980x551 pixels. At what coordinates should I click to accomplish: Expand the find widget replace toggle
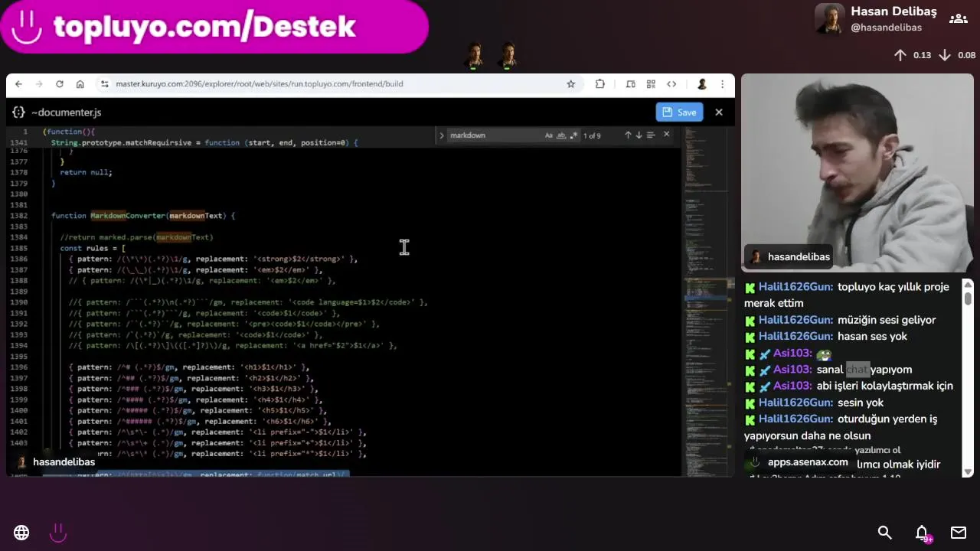441,135
